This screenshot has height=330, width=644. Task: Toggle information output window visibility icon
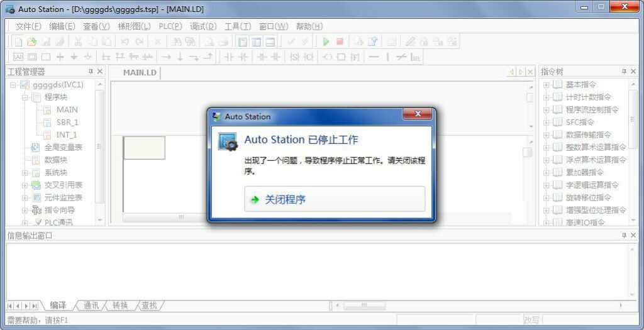270,41
